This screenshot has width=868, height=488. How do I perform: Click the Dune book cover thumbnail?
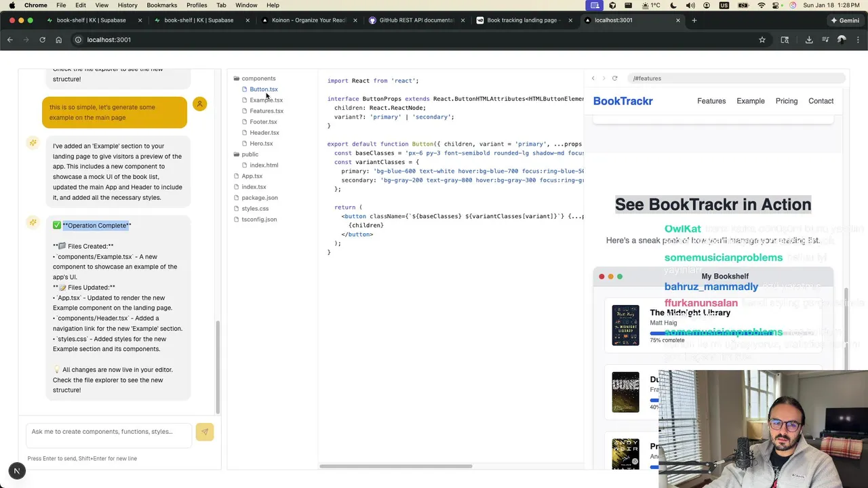click(x=625, y=392)
